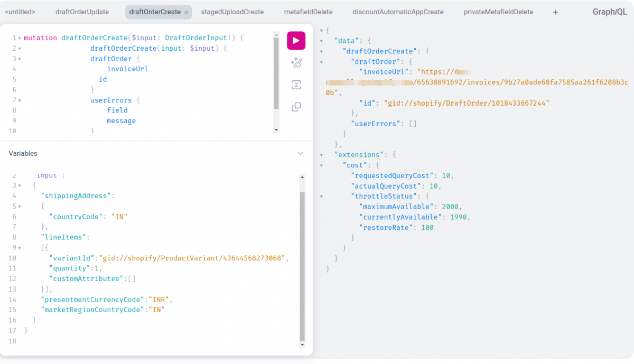Collapse the "extensions" object in the response
Screen dimensions: 634x364
coord(321,154)
